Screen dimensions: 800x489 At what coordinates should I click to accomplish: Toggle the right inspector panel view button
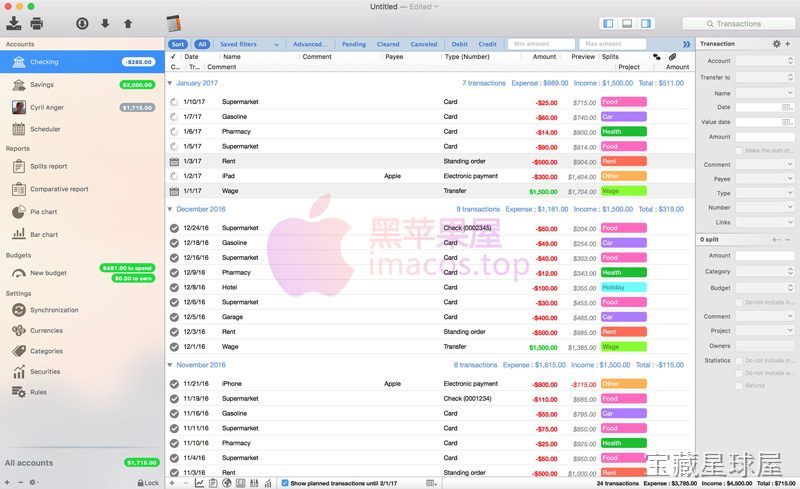(x=646, y=23)
